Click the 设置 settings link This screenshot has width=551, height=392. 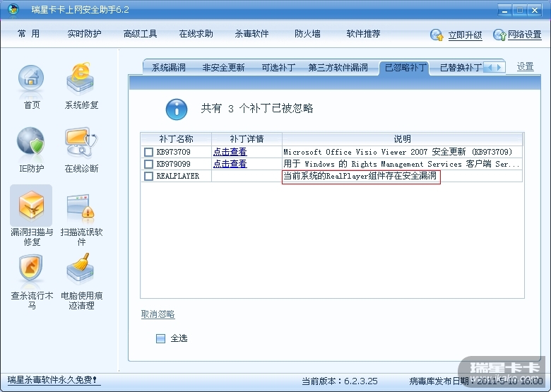[526, 66]
